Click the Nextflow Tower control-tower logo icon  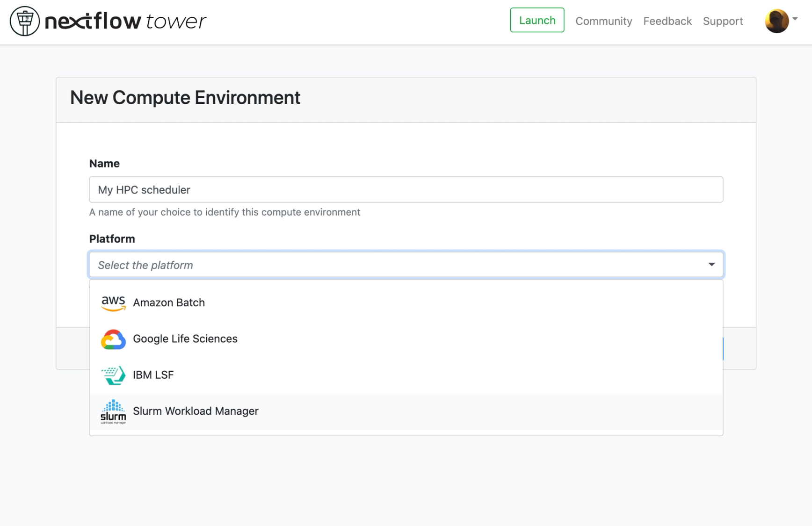point(25,21)
